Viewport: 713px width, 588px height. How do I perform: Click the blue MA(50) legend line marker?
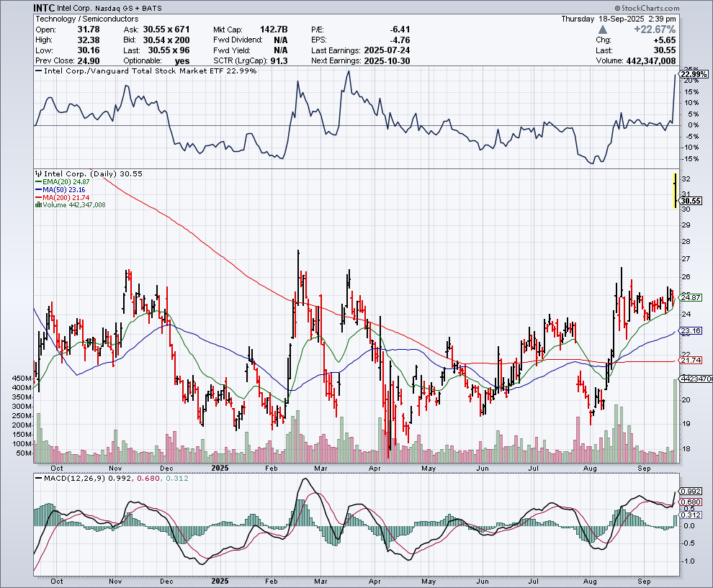(x=39, y=189)
